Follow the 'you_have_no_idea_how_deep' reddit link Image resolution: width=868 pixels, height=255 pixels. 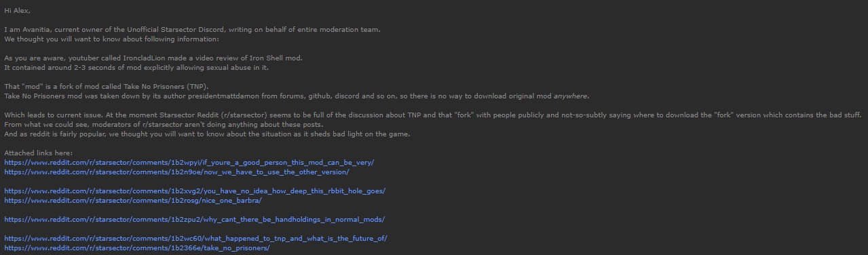click(195, 191)
